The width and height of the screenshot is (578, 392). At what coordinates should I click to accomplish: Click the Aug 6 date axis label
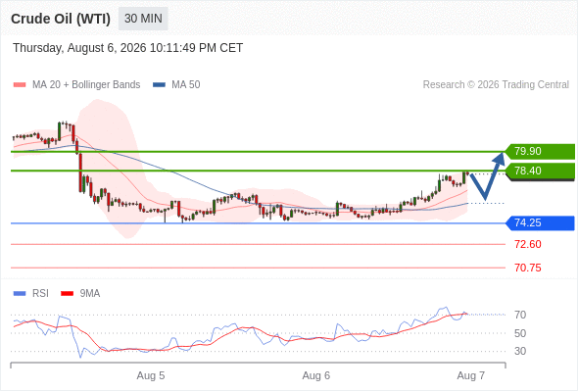(316, 375)
